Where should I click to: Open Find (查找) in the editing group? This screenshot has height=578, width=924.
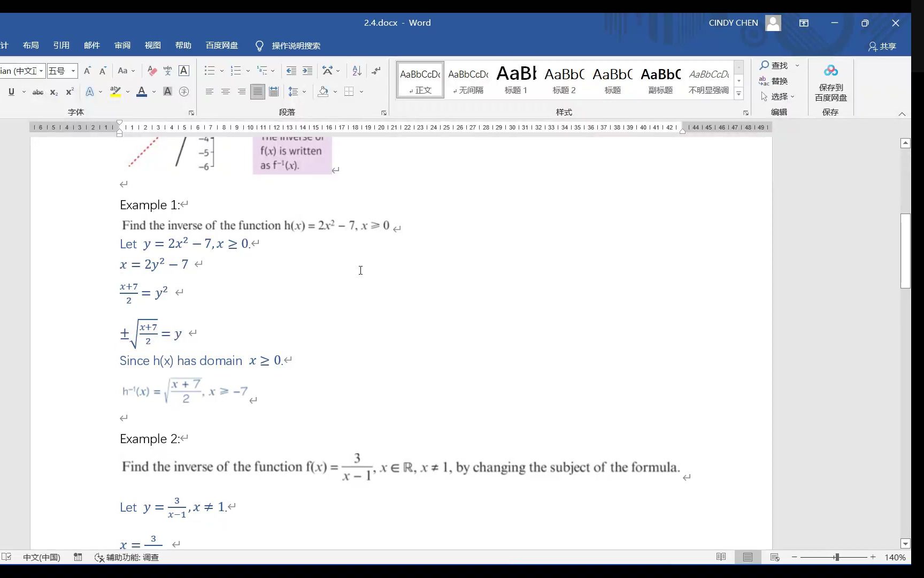pyautogui.click(x=776, y=65)
